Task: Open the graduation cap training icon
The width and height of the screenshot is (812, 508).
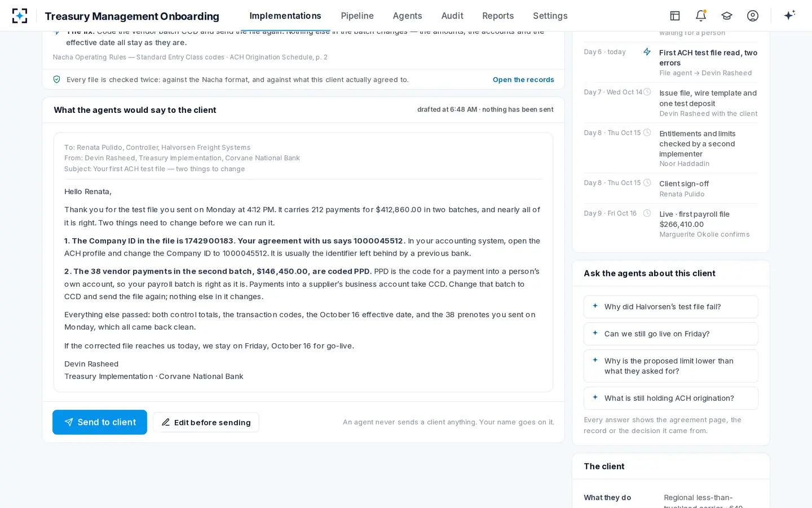Action: [x=727, y=16]
